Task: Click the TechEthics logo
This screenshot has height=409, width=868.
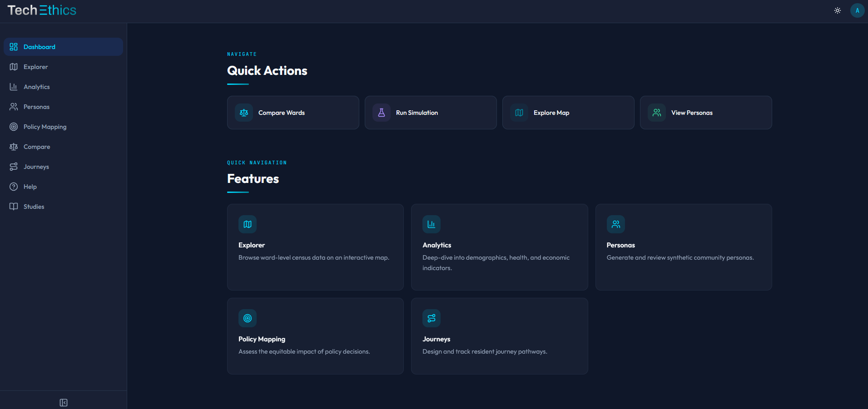Action: (42, 10)
